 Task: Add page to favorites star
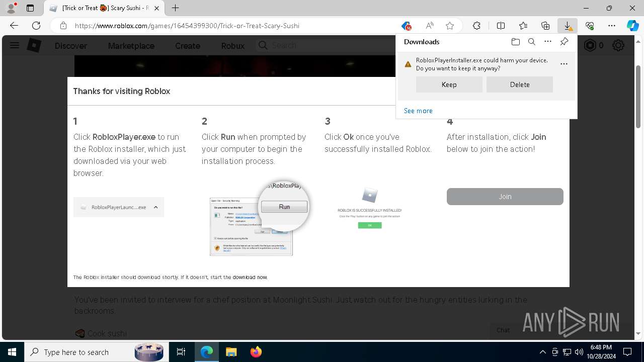tap(450, 26)
